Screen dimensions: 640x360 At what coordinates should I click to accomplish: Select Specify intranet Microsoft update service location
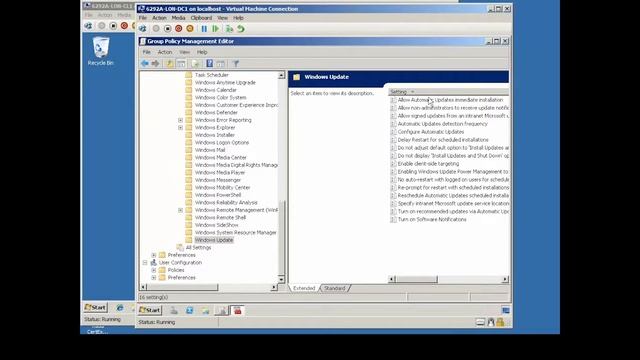click(453, 203)
